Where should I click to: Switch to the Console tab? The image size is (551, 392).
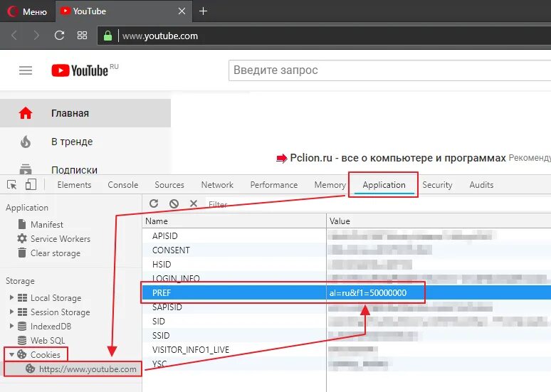[123, 185]
